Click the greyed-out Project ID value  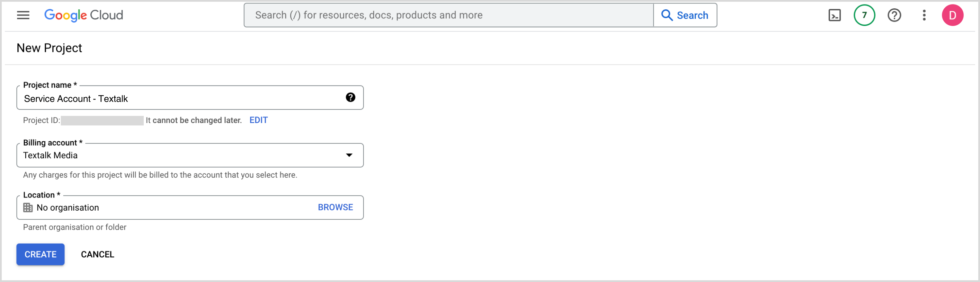click(x=102, y=121)
